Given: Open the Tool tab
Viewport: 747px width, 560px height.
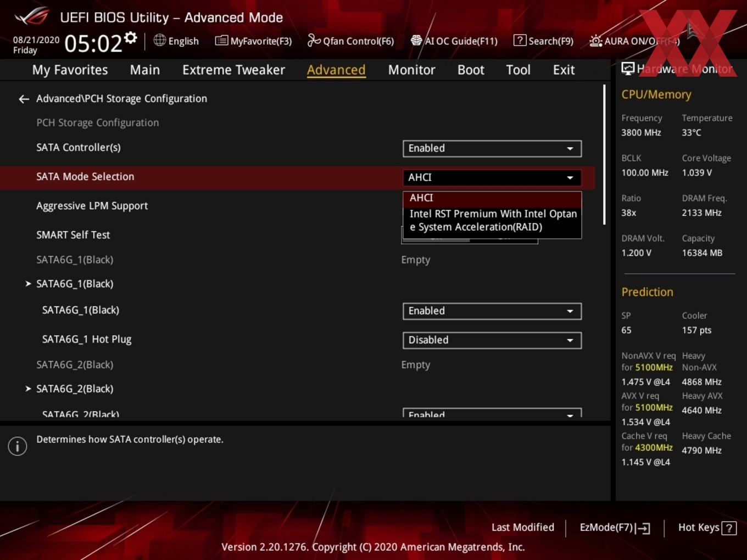Looking at the screenshot, I should pos(518,70).
